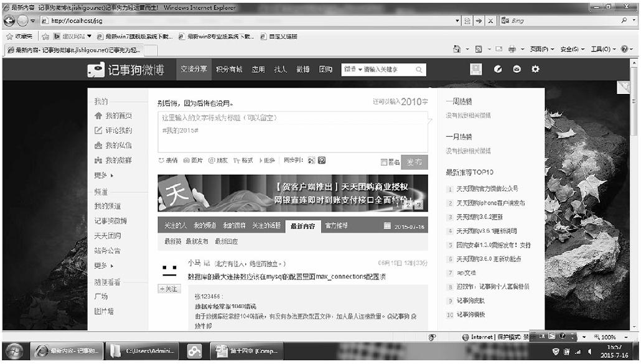
Task: Mention a friend with 朋友 icon
Action: [218, 161]
